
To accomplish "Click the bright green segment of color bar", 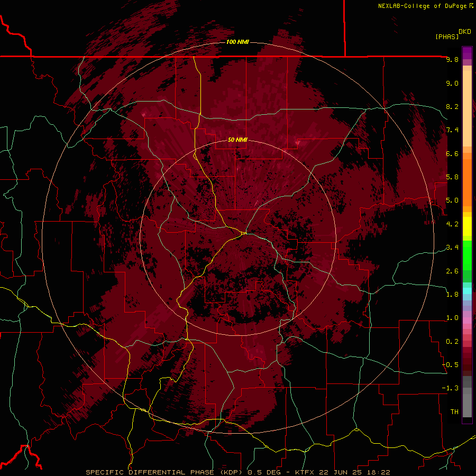I will pos(467,255).
